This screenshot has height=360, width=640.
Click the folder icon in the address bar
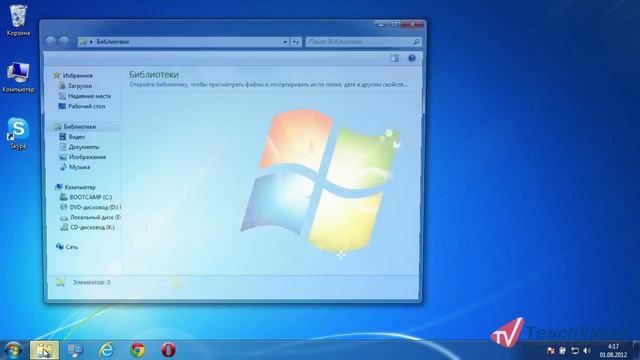83,42
